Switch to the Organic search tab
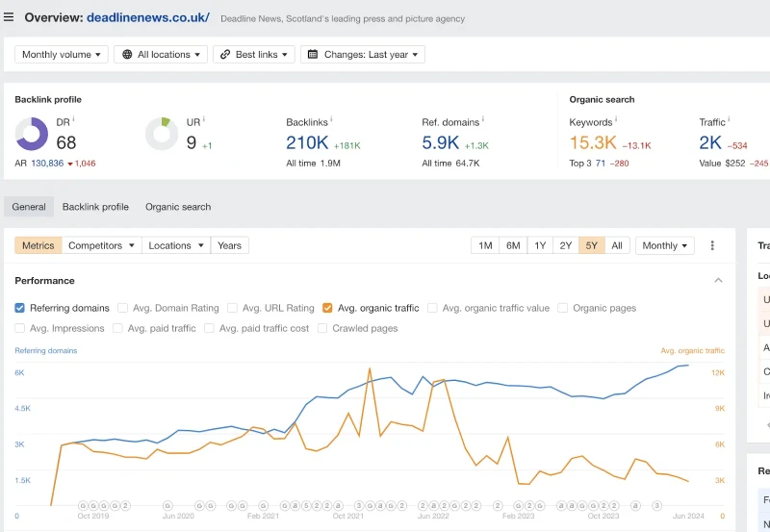The width and height of the screenshot is (770, 532). coord(178,207)
